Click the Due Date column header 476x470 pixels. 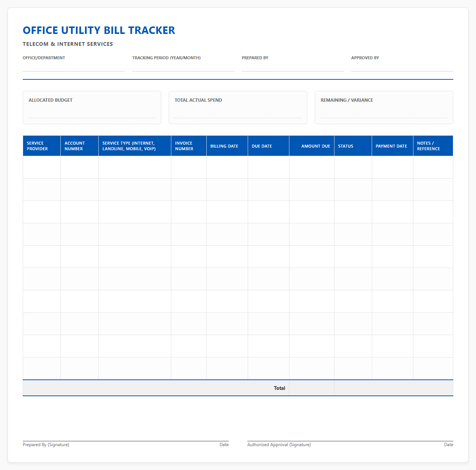click(269, 146)
